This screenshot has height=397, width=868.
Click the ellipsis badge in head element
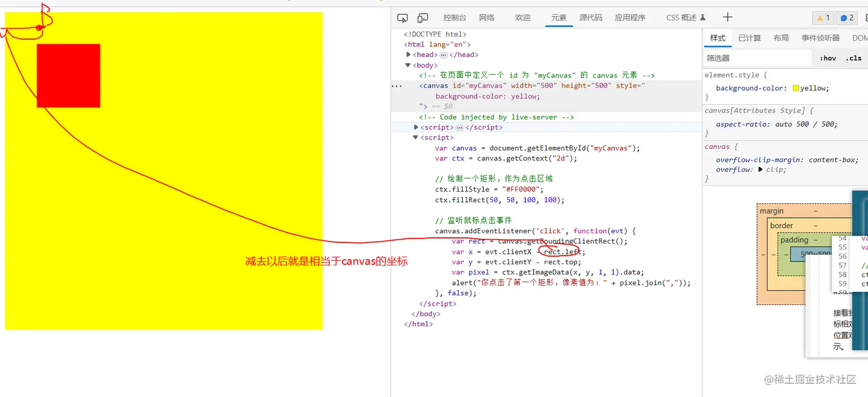click(x=443, y=55)
